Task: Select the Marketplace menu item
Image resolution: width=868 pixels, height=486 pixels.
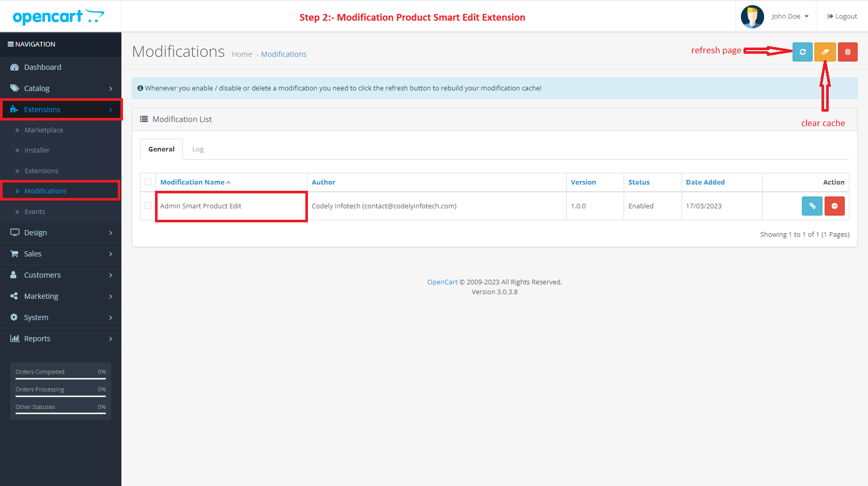Action: pos(44,130)
